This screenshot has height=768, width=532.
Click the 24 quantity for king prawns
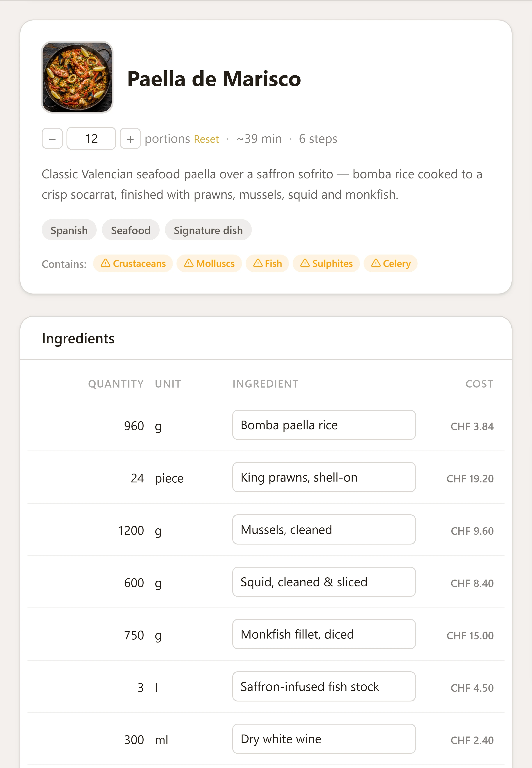tap(137, 478)
